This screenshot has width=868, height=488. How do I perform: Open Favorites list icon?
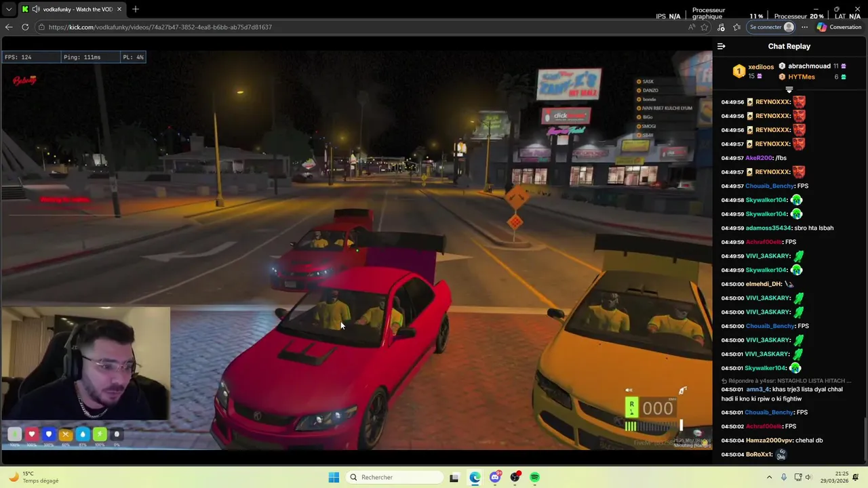(736, 27)
